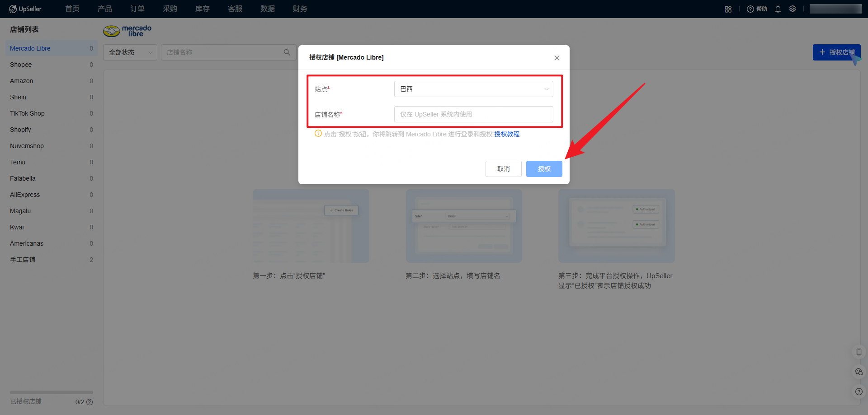Open the notifications bell
This screenshot has width=868, height=415.
coord(778,9)
